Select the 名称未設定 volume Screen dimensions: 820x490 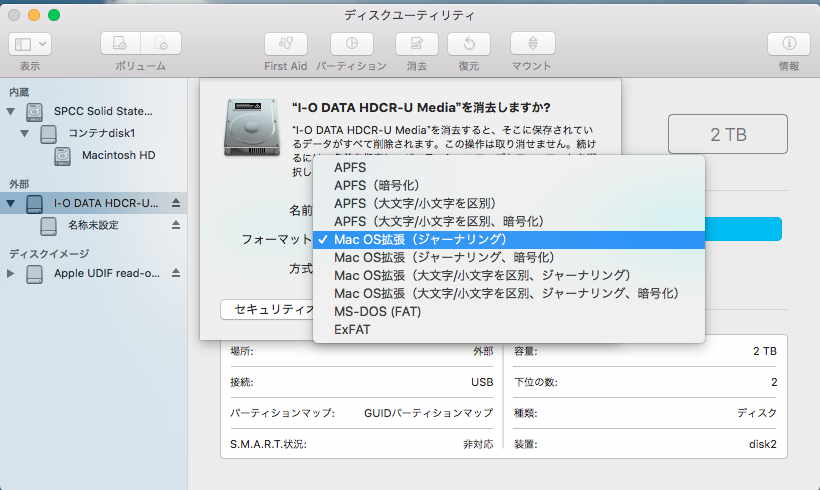(93, 225)
